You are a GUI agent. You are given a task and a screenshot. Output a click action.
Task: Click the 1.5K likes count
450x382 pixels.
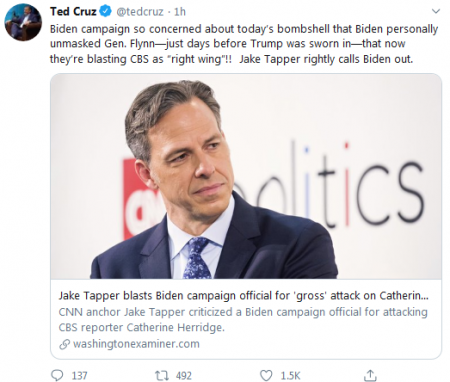(x=290, y=376)
